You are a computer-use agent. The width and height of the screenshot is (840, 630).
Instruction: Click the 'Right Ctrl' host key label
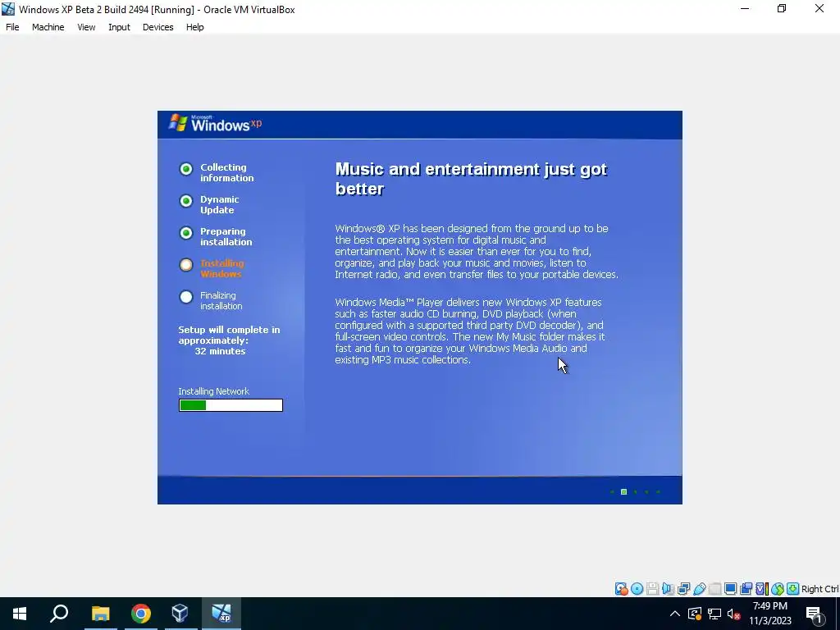point(819,589)
